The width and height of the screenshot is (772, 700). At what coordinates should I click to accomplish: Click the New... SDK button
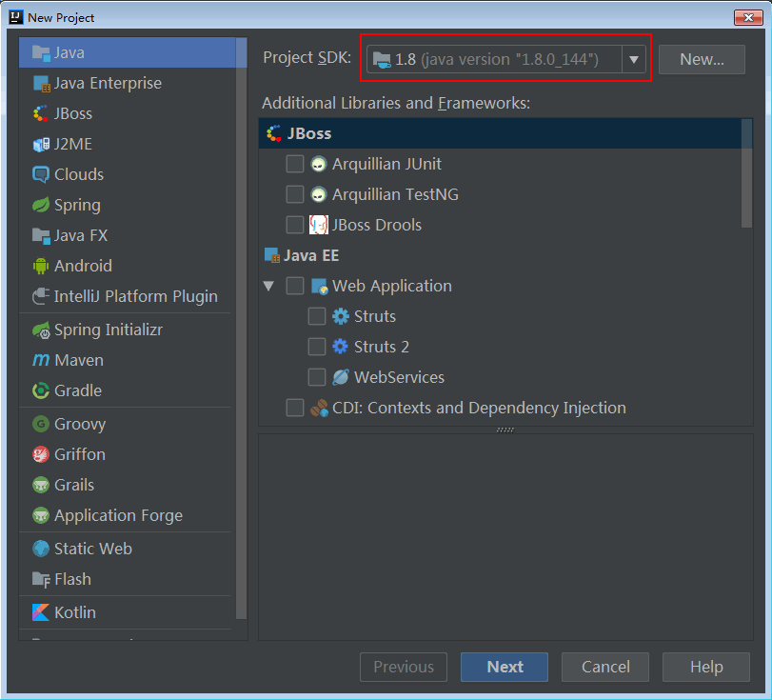click(702, 60)
